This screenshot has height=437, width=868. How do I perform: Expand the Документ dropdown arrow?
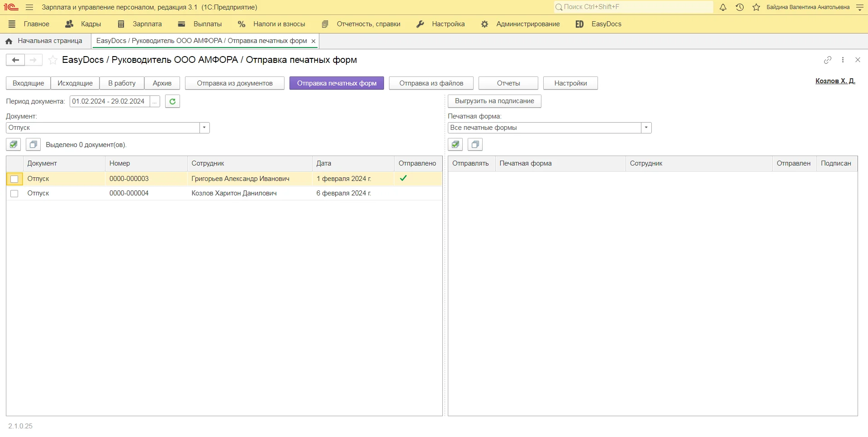[204, 128]
